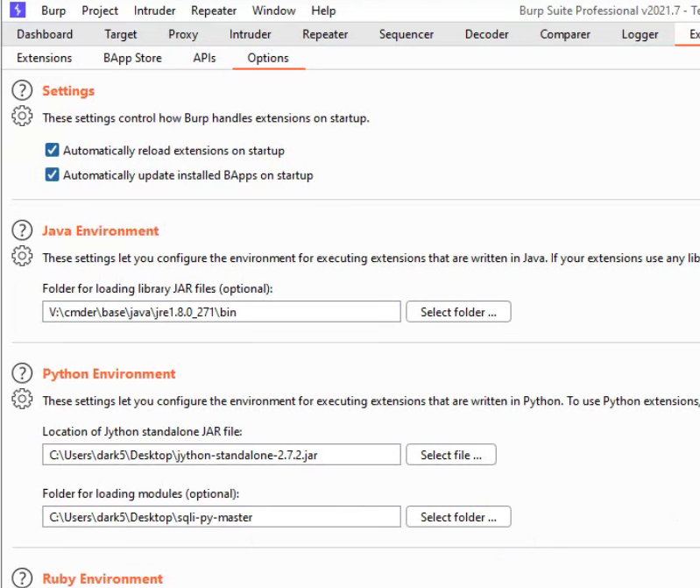Select folder for Python modules
The image size is (700, 588).
458,516
